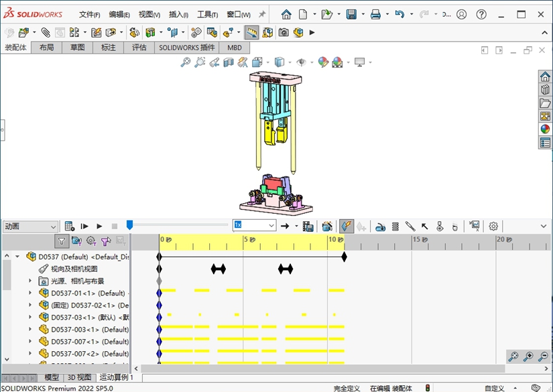Click the playback position slider handle
553x392 pixels.
[x=129, y=225]
